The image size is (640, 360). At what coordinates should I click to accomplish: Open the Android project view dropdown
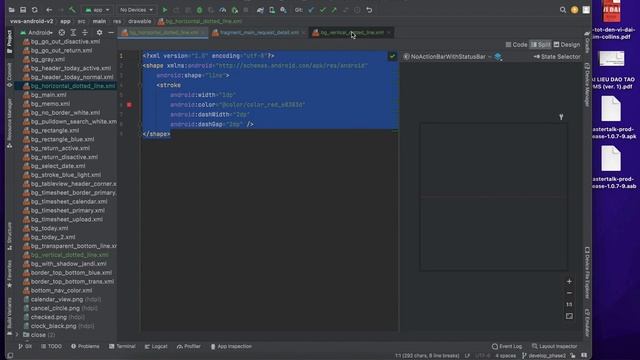pyautogui.click(x=36, y=32)
